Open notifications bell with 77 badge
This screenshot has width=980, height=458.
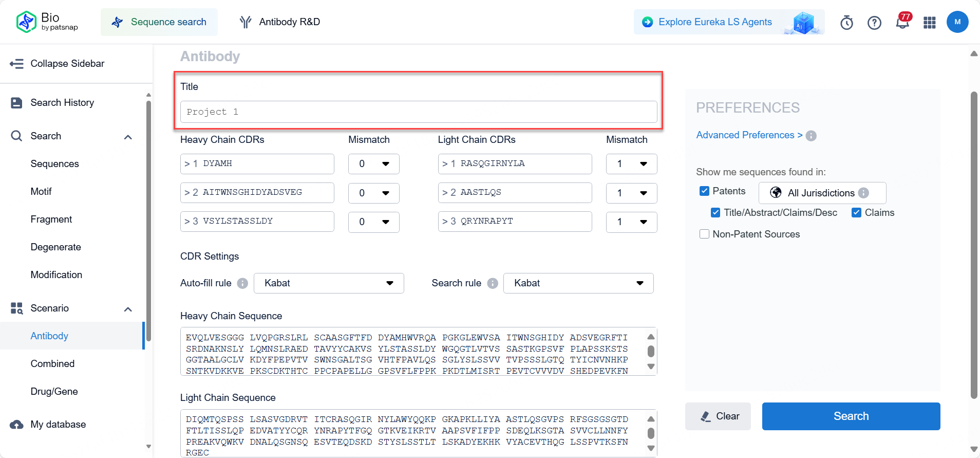(902, 23)
